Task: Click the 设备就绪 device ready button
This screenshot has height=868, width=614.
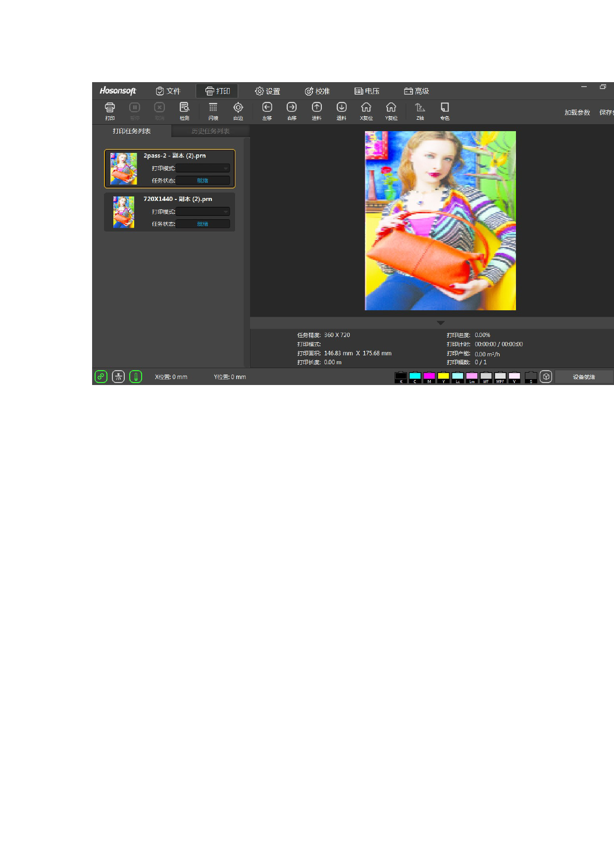Action: click(584, 377)
